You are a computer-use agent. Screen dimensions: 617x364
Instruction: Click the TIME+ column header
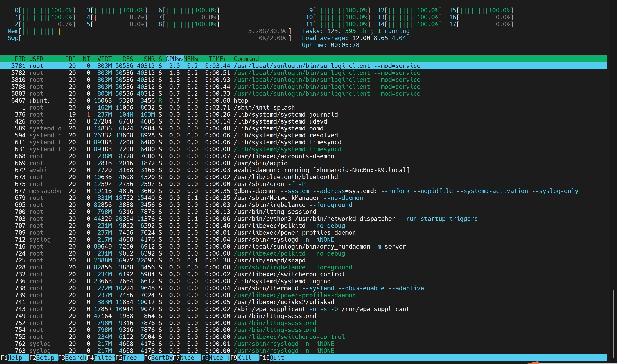pos(217,59)
